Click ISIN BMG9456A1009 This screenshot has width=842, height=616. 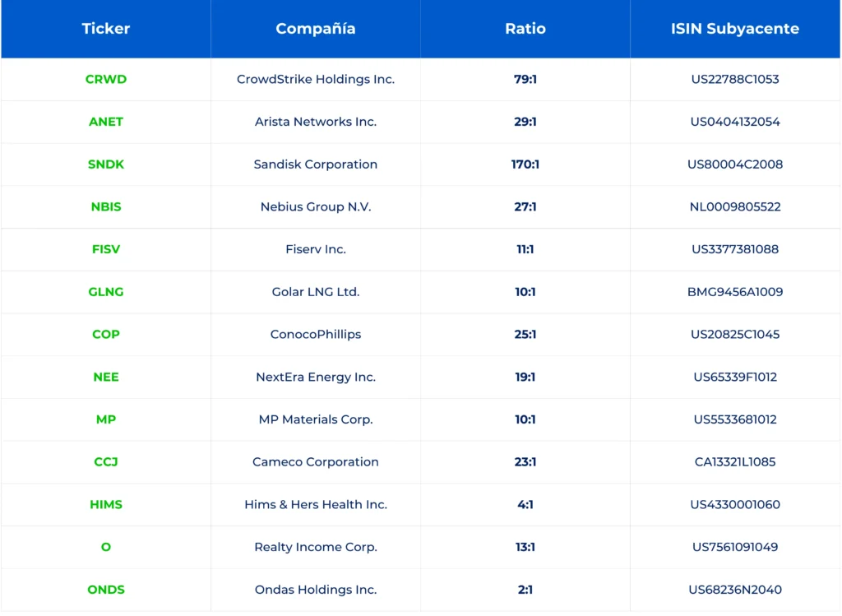(x=735, y=292)
